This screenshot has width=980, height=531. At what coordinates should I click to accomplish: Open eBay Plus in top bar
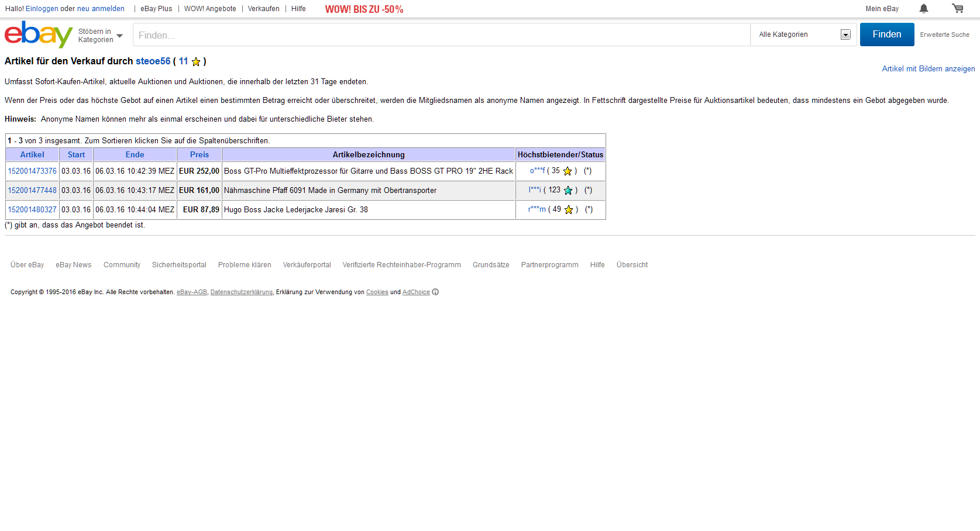(x=156, y=9)
